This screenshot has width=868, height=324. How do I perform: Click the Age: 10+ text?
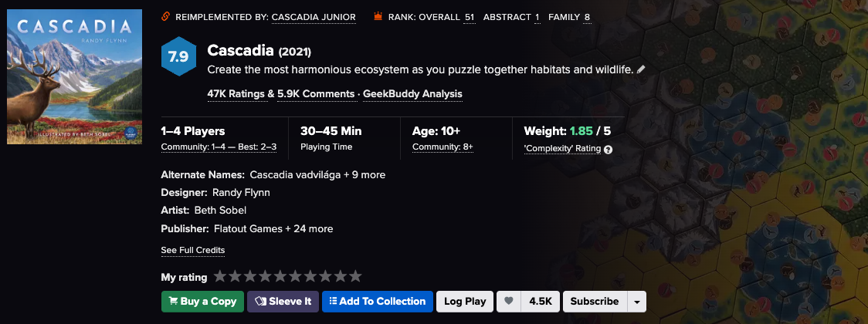tap(437, 132)
